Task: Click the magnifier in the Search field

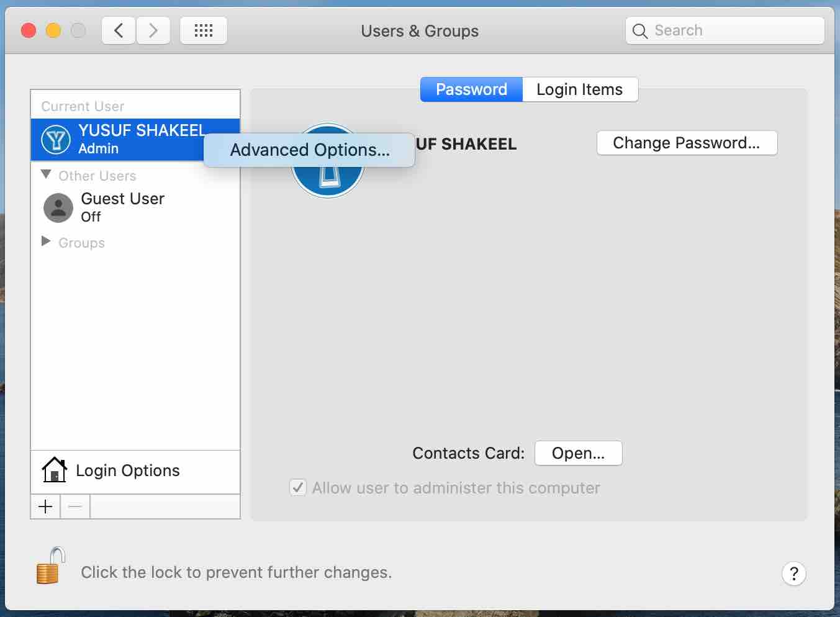Action: coord(639,30)
